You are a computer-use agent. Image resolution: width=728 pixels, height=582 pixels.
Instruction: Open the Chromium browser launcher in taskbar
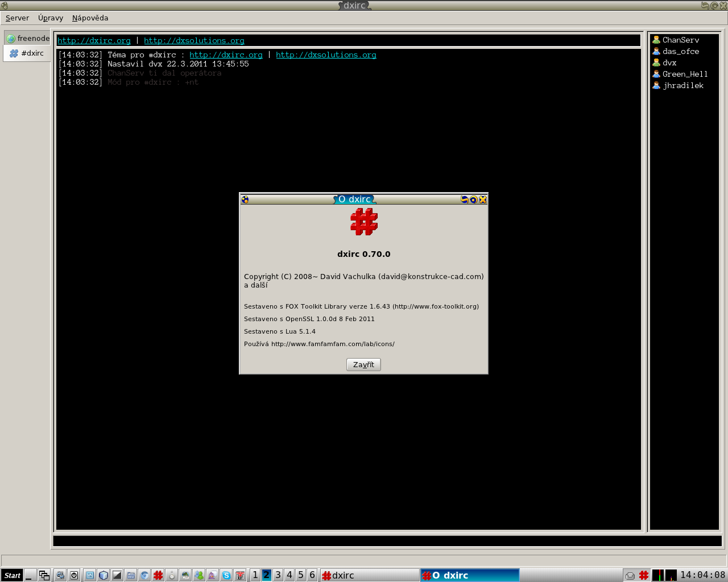click(144, 575)
